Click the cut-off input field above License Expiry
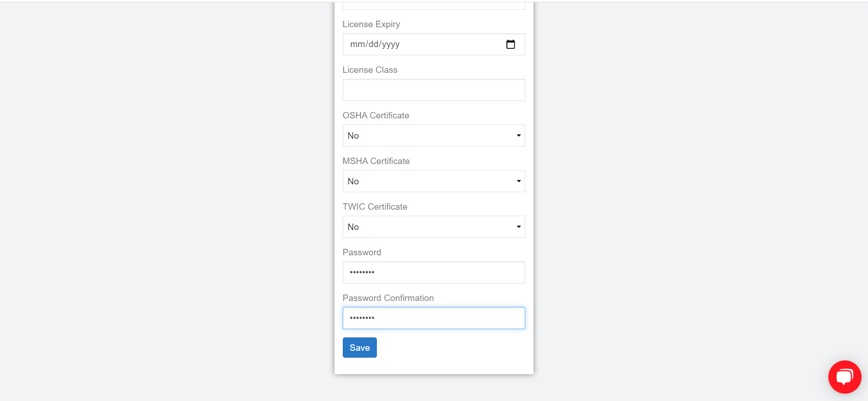This screenshot has height=401, width=868. coord(434,6)
